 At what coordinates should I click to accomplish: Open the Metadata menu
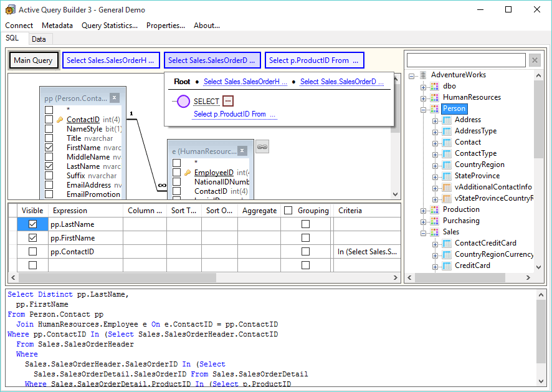[57, 26]
